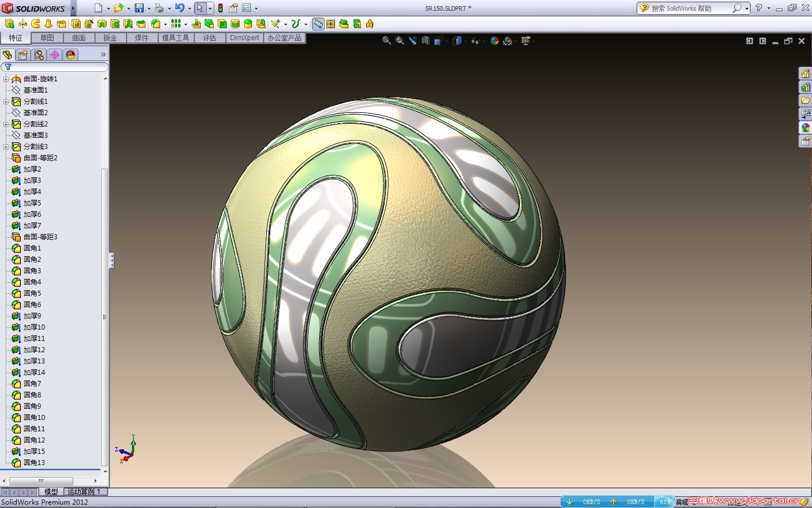This screenshot has height=508, width=812.
Task: Click the Section View icon
Action: click(x=426, y=41)
